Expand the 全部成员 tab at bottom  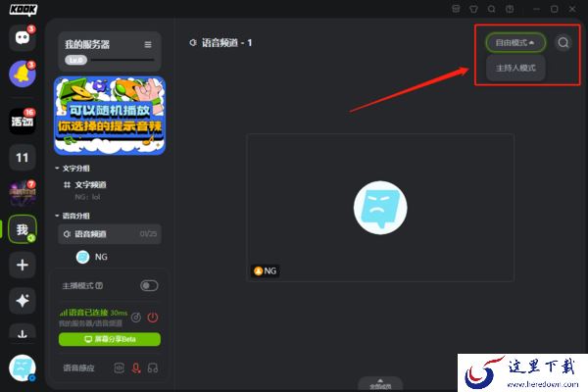pyautogui.click(x=380, y=384)
